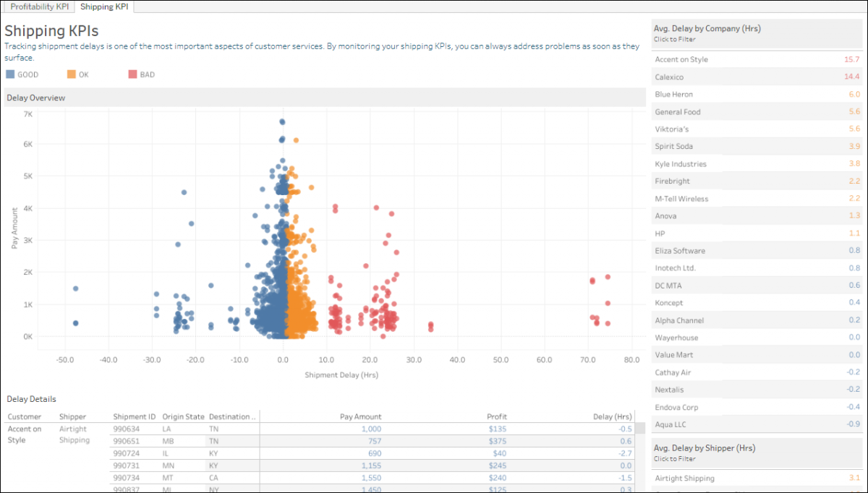Image resolution: width=868 pixels, height=493 pixels.
Task: Click the orange OK legend swatch
Action: (x=71, y=74)
